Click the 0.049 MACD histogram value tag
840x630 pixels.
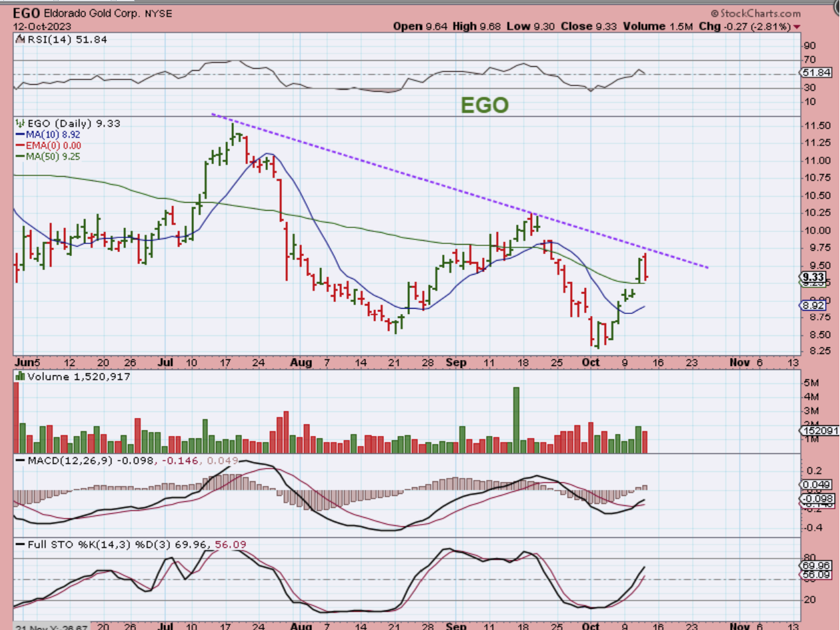point(815,485)
